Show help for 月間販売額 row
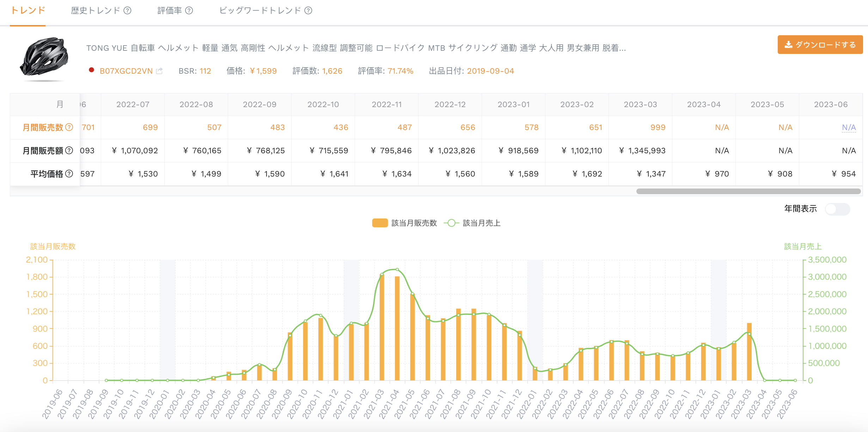 [x=69, y=150]
